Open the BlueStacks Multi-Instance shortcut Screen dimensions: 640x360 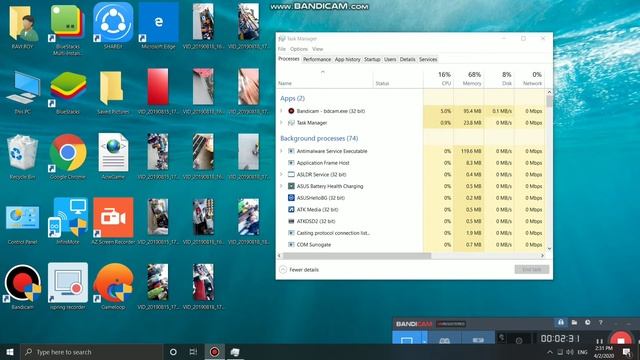(68, 29)
